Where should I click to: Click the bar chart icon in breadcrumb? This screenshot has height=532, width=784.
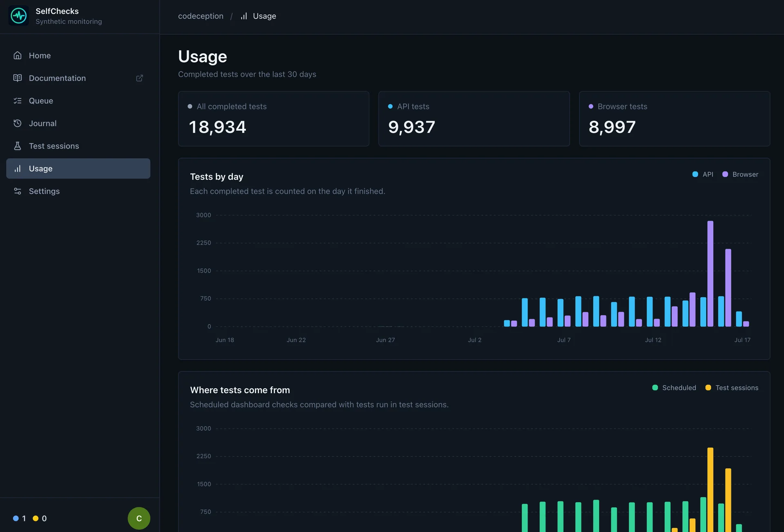pyautogui.click(x=244, y=16)
